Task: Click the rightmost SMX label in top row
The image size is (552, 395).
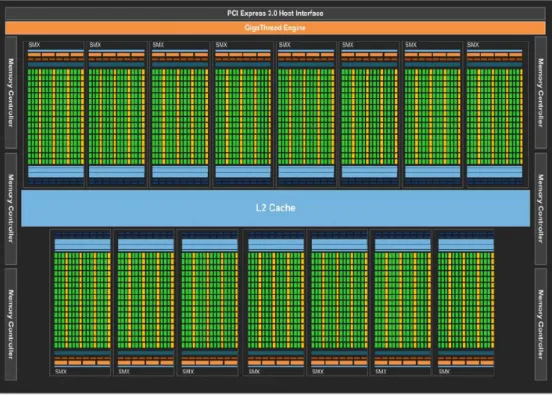Action: coord(473,45)
